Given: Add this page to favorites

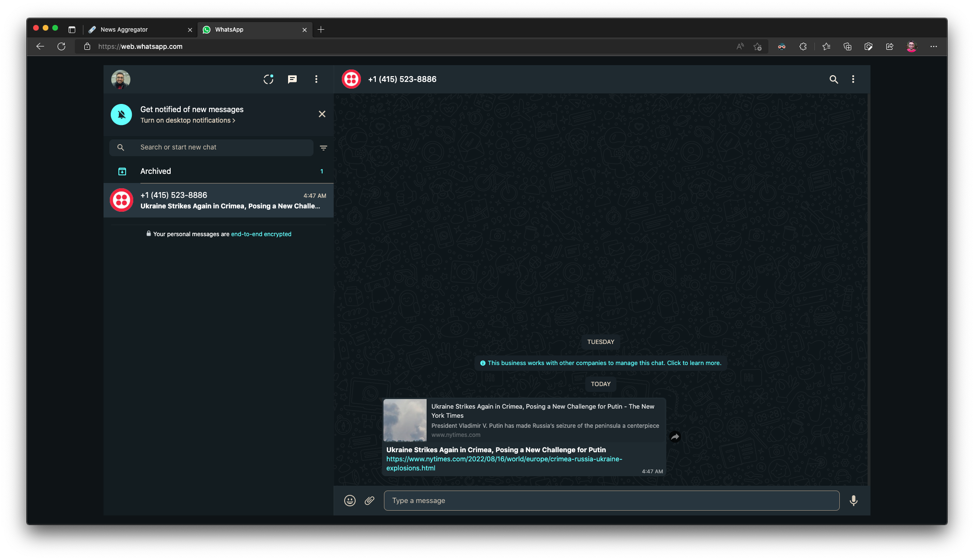Looking at the screenshot, I should [x=757, y=46].
